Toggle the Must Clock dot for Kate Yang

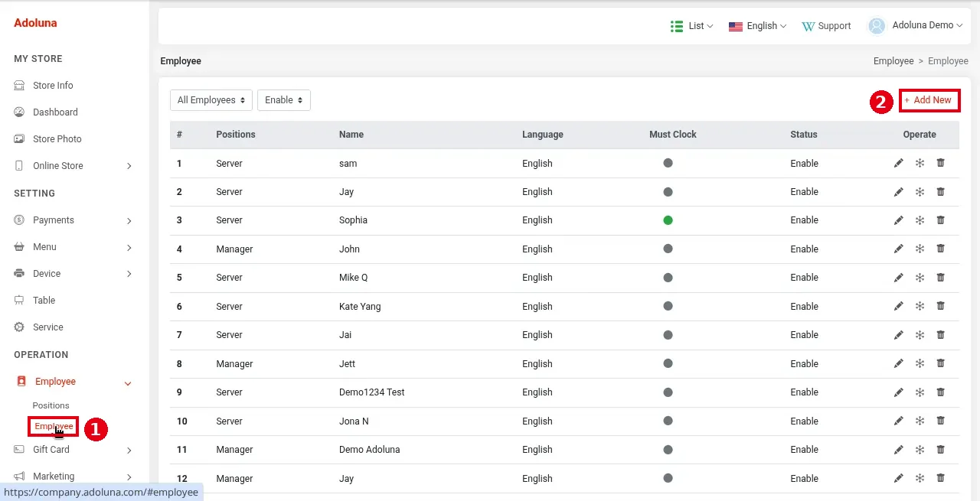pos(668,306)
